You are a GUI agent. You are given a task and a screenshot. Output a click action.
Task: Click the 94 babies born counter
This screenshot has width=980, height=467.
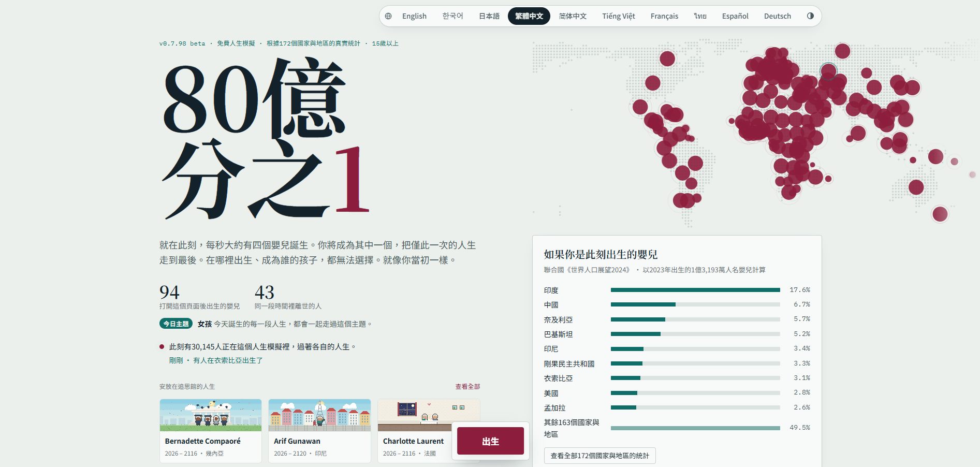169,293
